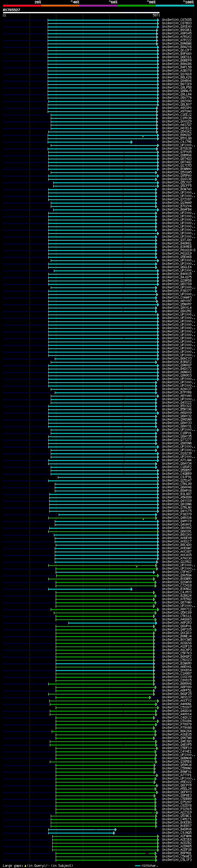This screenshot has width=197, height=868.
Task: Select the UniRef100_Q6ES11 label
Action: tap(177, 57)
